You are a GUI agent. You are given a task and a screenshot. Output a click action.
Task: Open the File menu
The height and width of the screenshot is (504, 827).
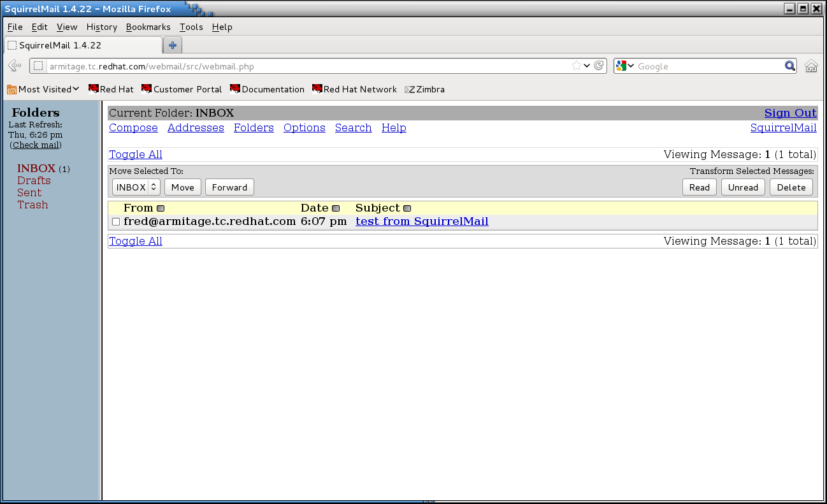pos(15,27)
